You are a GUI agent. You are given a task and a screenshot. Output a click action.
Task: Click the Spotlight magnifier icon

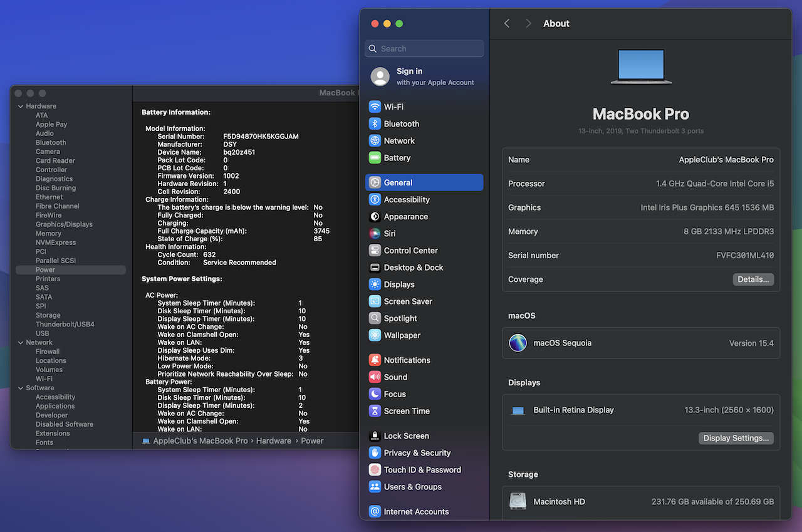[375, 318]
